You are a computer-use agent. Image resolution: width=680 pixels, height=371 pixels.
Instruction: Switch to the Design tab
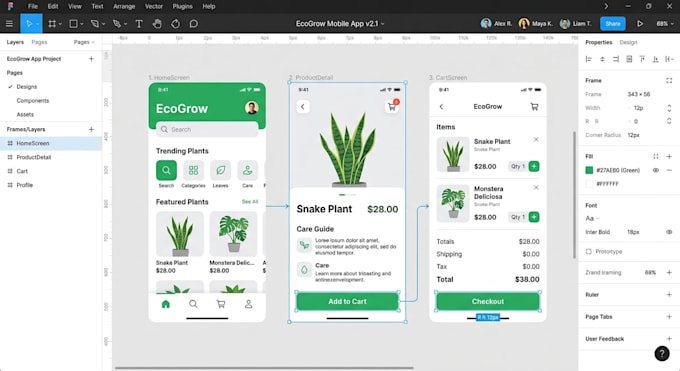pyautogui.click(x=628, y=42)
